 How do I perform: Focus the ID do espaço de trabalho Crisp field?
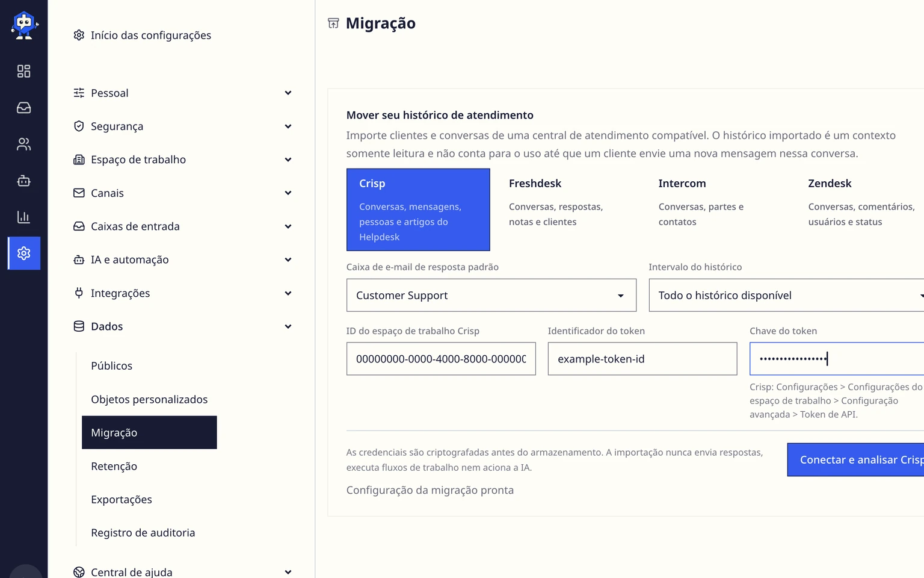tap(441, 359)
